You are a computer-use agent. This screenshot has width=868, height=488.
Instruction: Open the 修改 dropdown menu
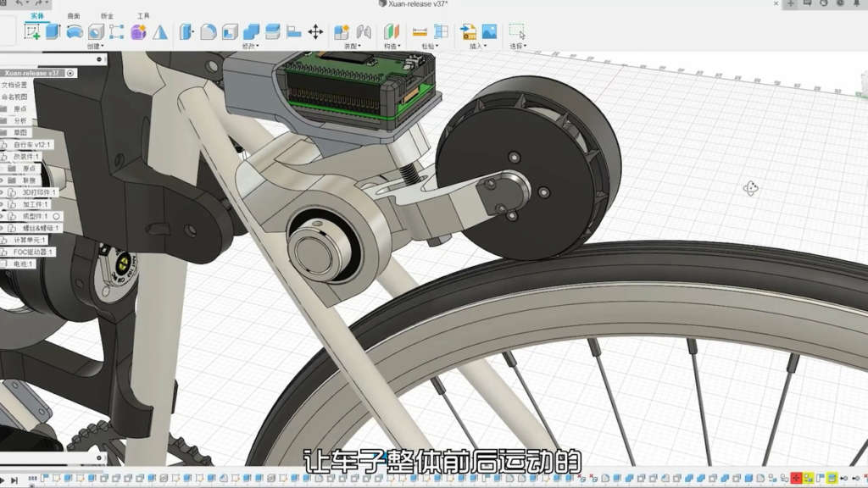pos(251,46)
